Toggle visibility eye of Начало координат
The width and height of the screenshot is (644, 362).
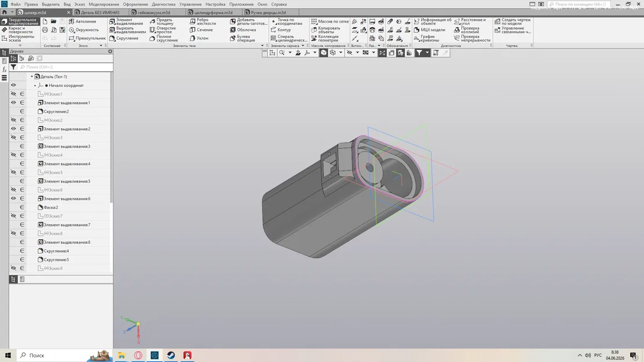(13, 85)
